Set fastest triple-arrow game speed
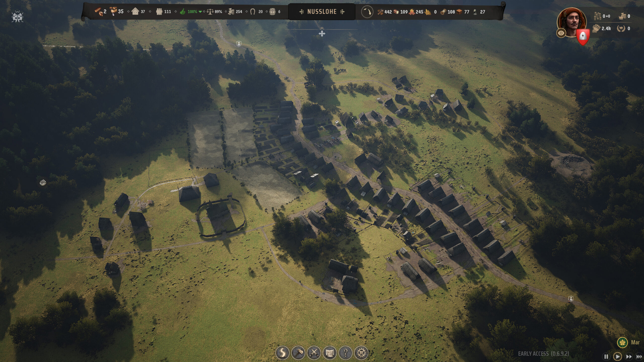644x362 pixels. (x=639, y=356)
